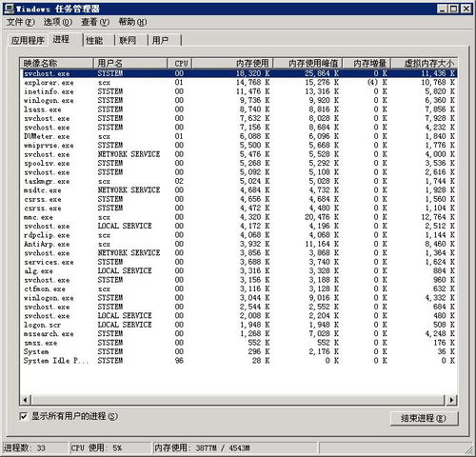Image resolution: width=476 pixels, height=457 pixels.
Task: Sort by 虚拟内存大小 column header
Action: coord(424,63)
